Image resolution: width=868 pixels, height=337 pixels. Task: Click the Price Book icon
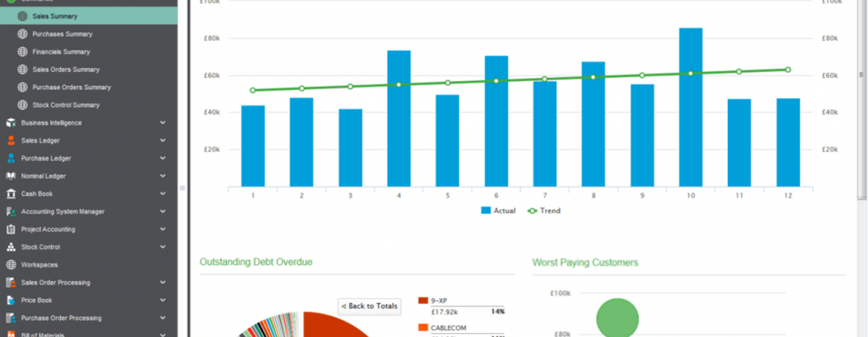pyautogui.click(x=10, y=300)
